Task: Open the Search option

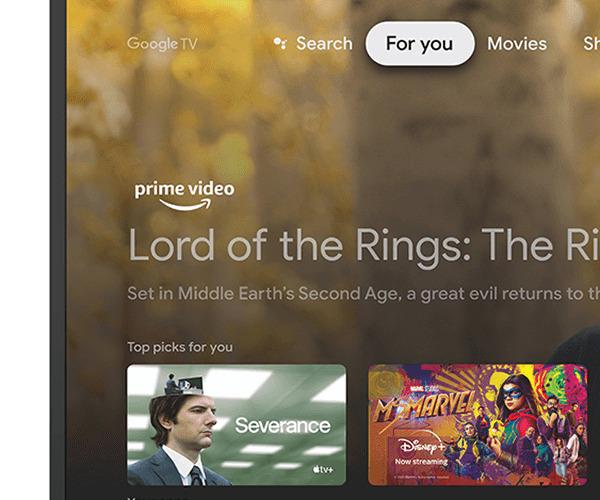Action: [x=313, y=43]
